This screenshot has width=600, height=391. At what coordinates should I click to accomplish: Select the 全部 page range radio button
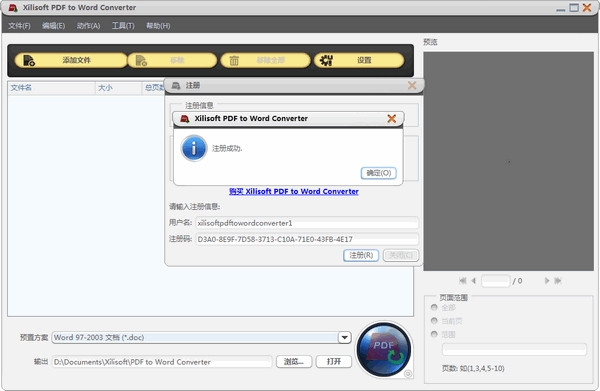(434, 307)
